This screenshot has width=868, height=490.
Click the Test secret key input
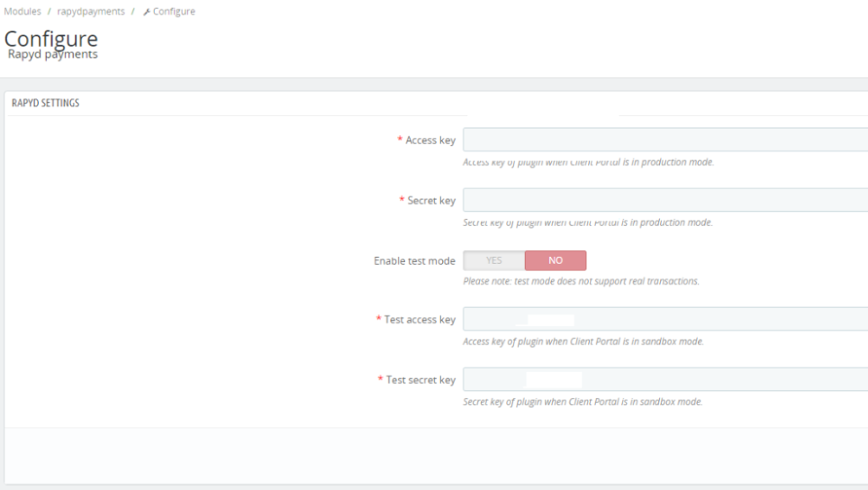pos(665,379)
